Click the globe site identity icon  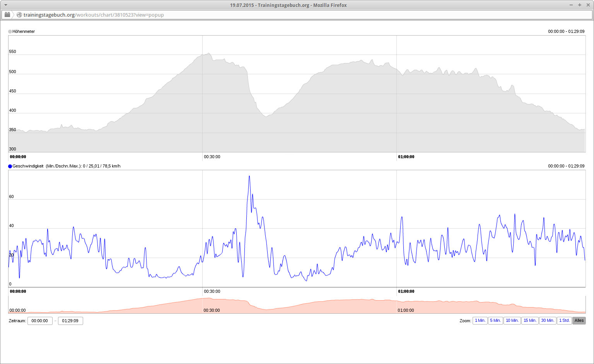(19, 15)
